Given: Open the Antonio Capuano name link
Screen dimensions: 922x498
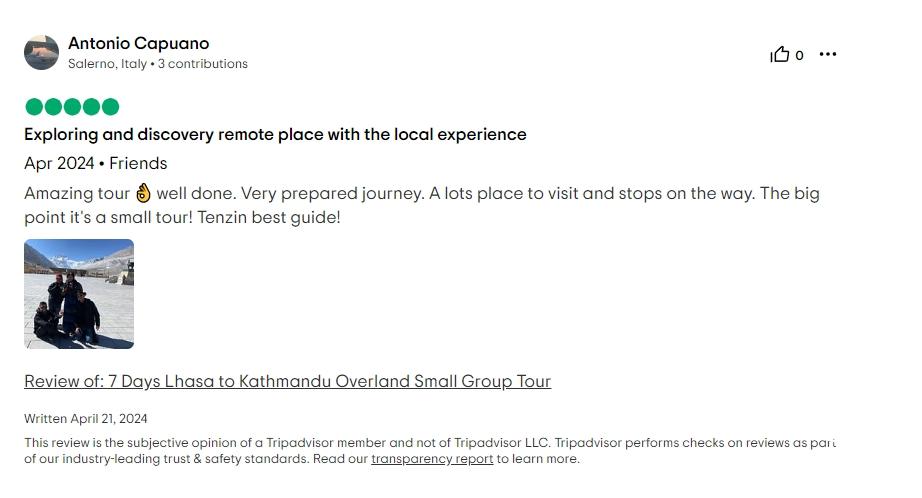Looking at the screenshot, I should tap(139, 43).
